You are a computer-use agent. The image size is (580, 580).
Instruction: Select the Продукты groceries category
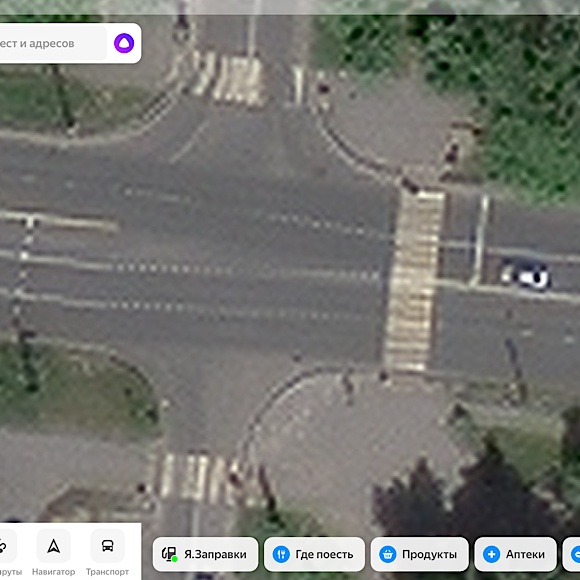click(419, 554)
